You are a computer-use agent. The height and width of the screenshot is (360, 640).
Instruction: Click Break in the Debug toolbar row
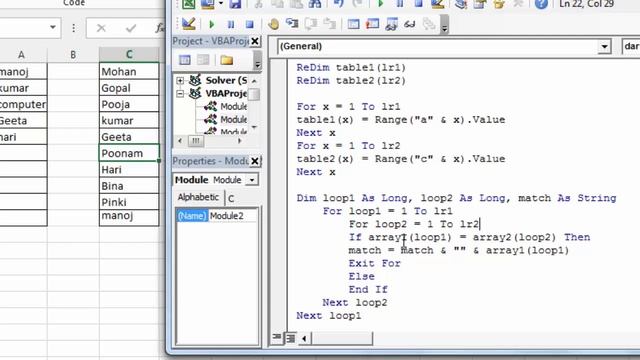[231, 24]
